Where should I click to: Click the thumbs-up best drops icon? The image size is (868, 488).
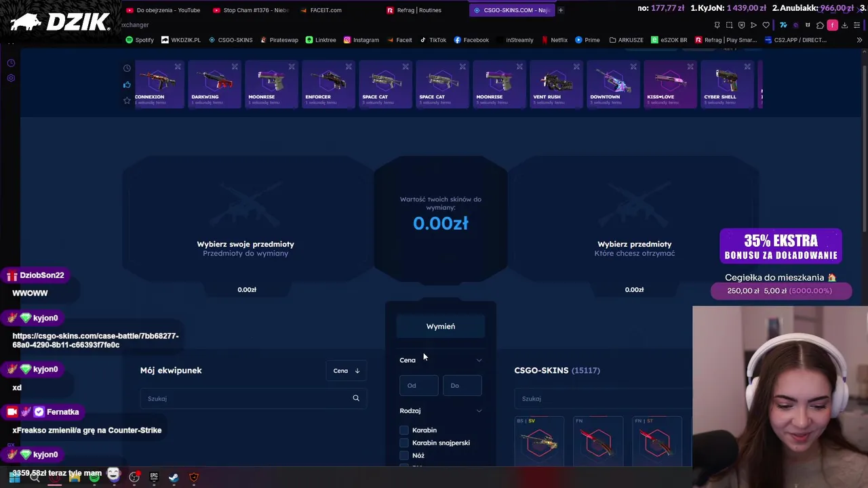(127, 85)
